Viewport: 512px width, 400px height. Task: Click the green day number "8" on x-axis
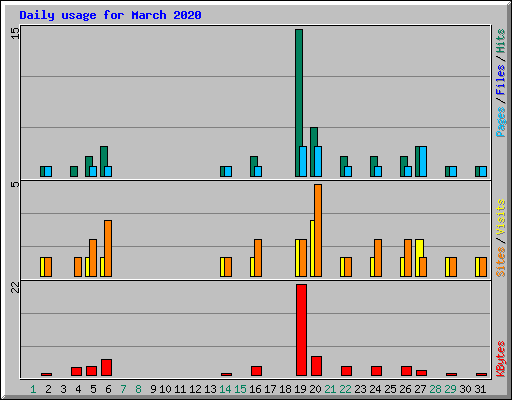(x=138, y=389)
